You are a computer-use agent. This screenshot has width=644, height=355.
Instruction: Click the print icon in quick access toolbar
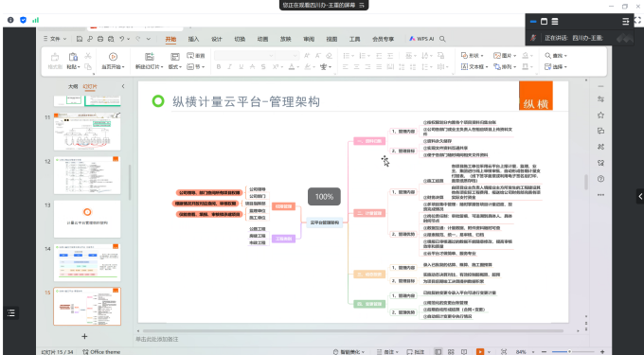(100, 39)
